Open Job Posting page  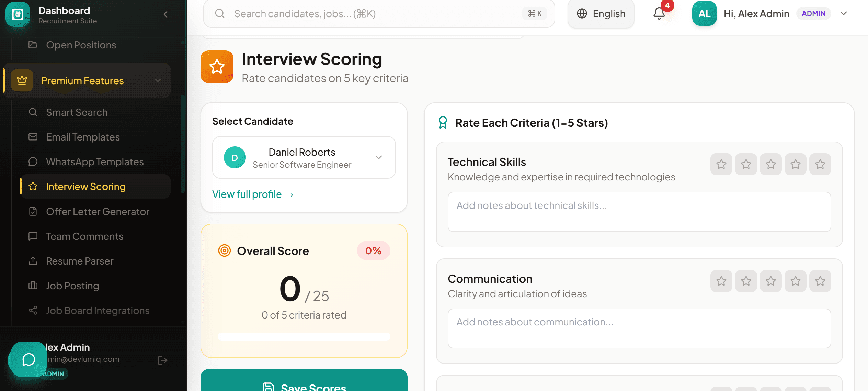(x=95, y=286)
